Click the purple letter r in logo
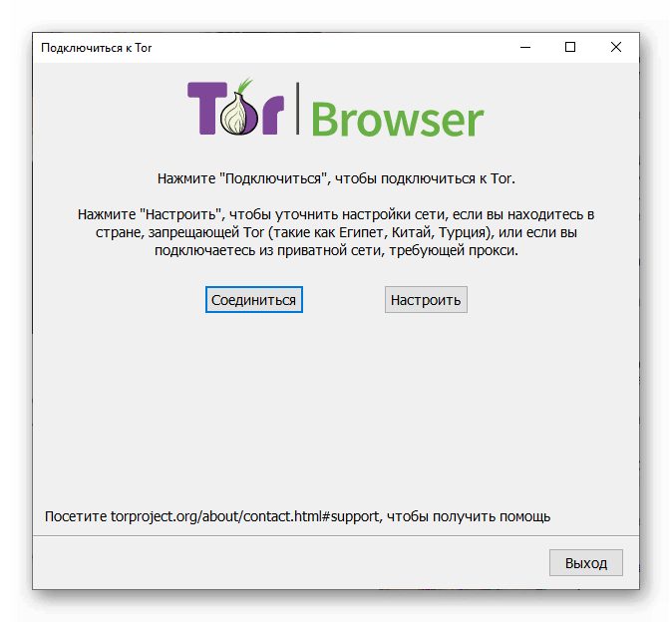The height and width of the screenshot is (622, 672). 272,115
